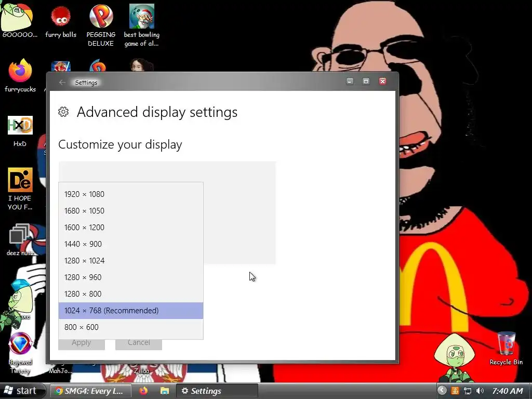Select the deez nutz desktop icon
The image size is (532, 399).
[20, 239]
